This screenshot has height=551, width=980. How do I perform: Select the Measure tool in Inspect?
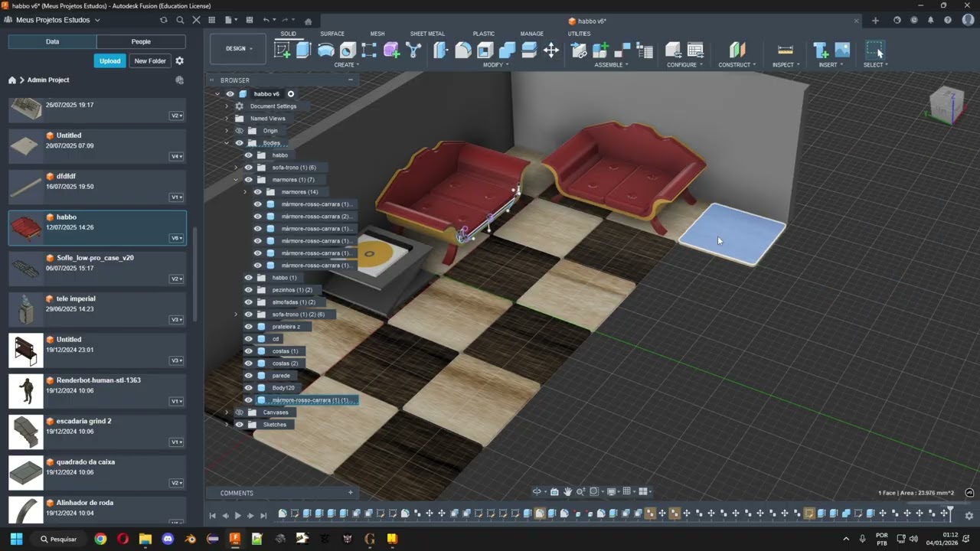[785, 51]
